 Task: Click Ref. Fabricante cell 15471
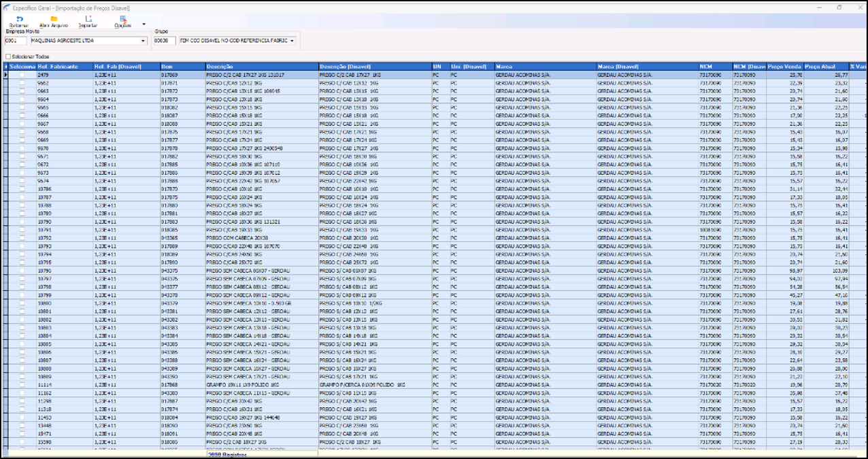pos(65,434)
